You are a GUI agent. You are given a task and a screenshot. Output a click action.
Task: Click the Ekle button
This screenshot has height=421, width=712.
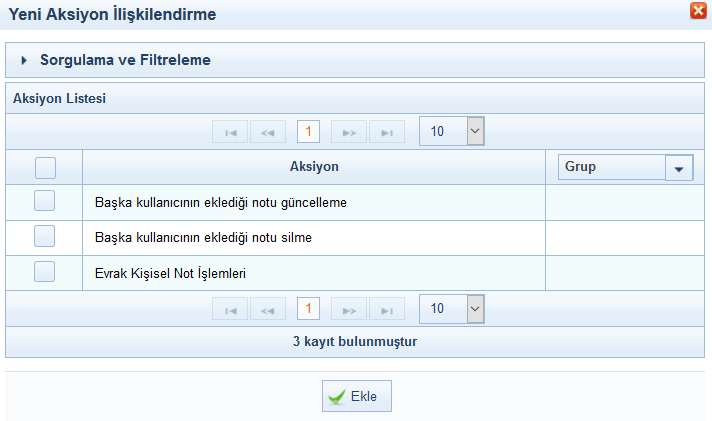[x=357, y=396]
